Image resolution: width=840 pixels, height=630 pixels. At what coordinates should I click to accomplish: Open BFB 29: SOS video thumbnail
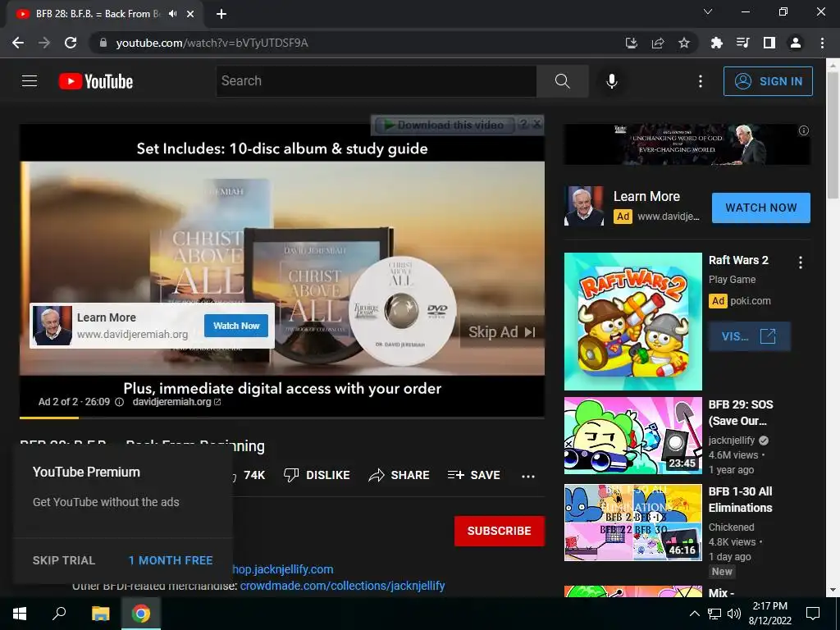[633, 436]
